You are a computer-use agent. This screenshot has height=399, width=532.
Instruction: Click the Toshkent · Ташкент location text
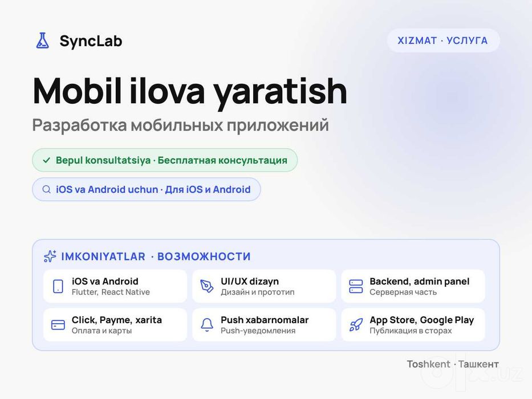click(453, 364)
